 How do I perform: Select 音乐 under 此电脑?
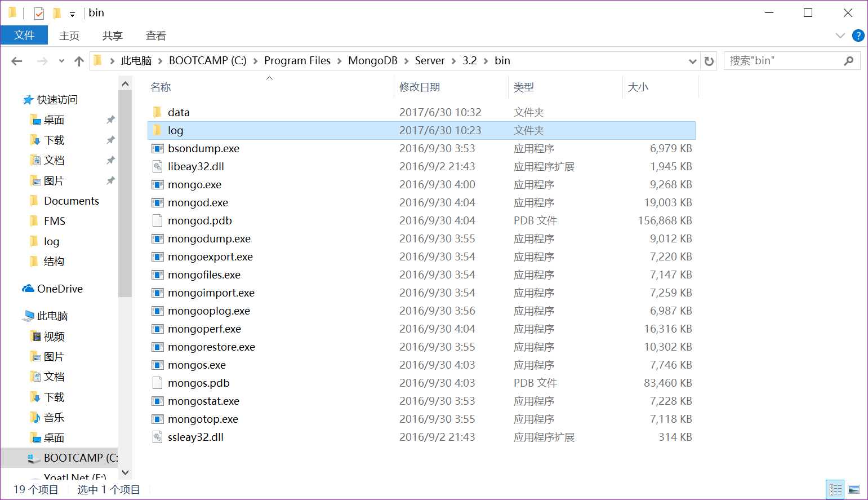point(54,418)
